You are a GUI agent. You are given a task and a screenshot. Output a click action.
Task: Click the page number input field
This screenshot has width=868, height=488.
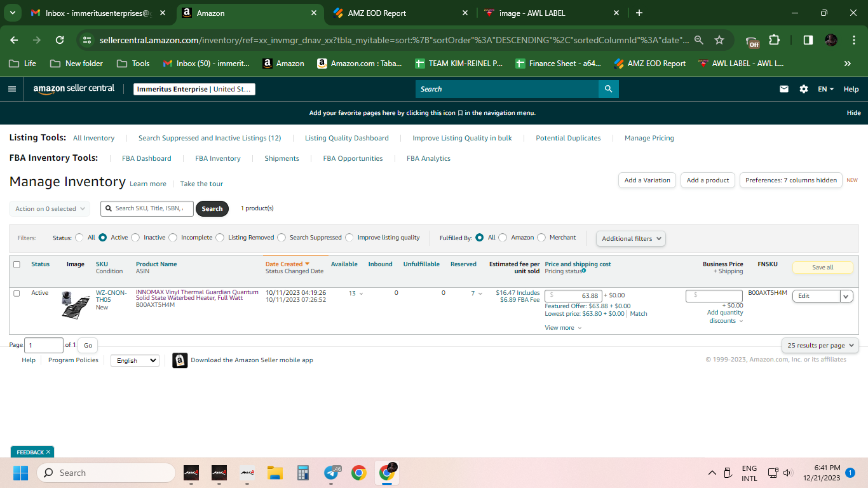pyautogui.click(x=44, y=345)
